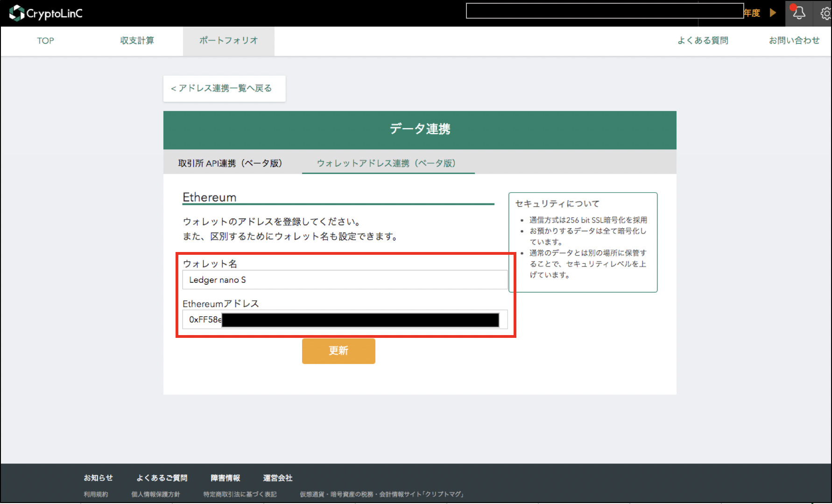The image size is (832, 504).
Task: Select the ポートフォリオ menu item
Action: (228, 41)
